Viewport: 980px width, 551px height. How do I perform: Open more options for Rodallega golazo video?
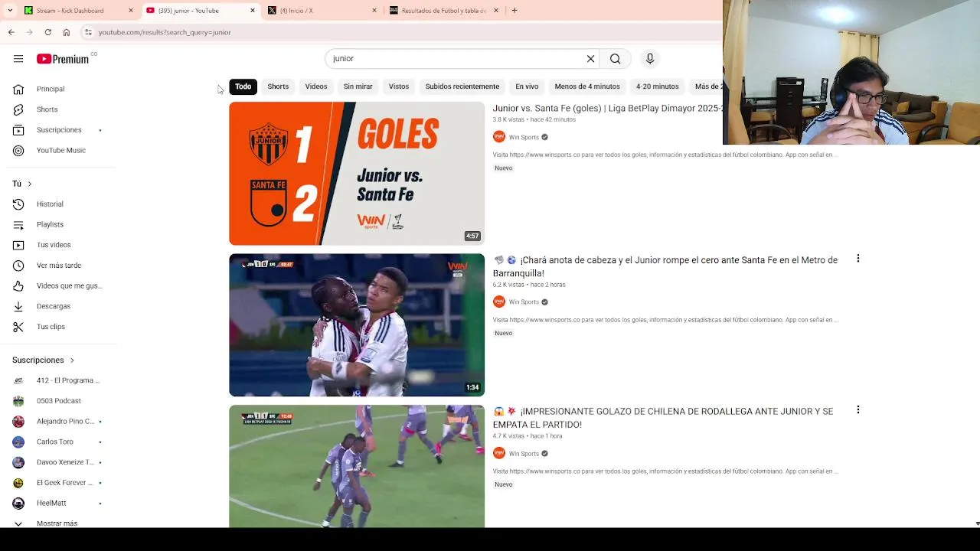pyautogui.click(x=857, y=410)
